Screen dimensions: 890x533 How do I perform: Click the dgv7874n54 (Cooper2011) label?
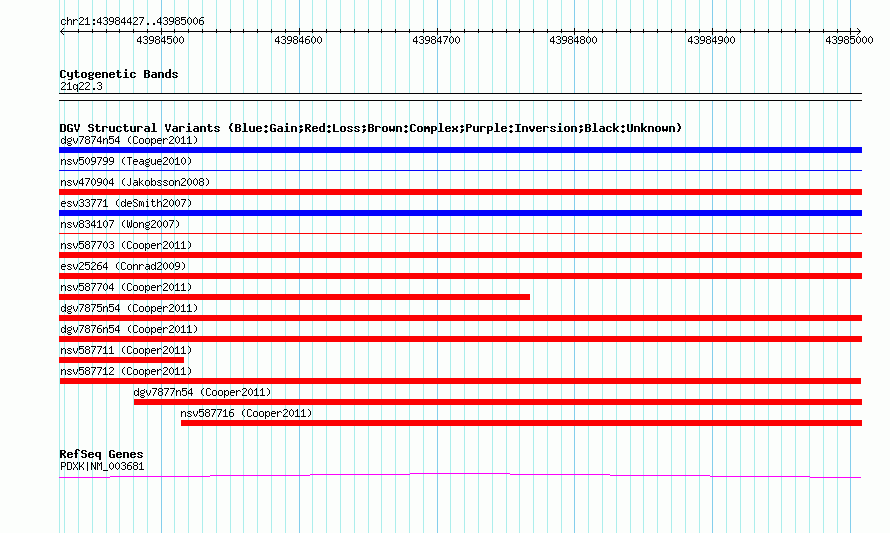pyautogui.click(x=129, y=140)
